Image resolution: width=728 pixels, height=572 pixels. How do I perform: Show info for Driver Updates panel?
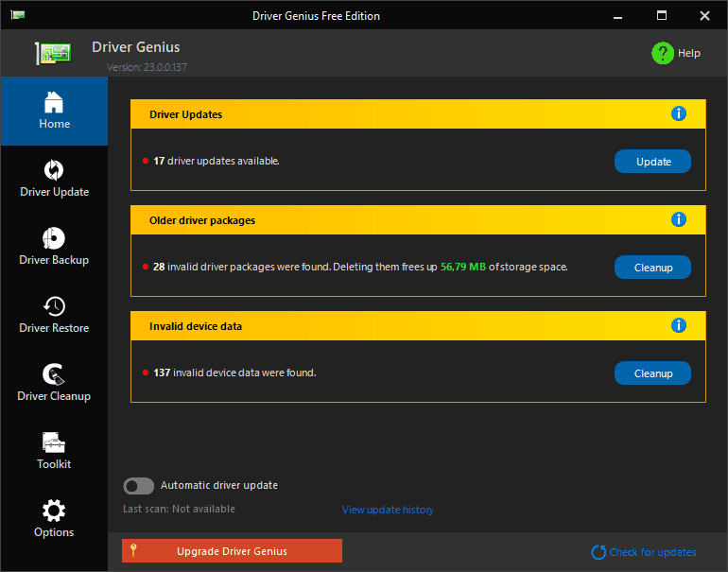(x=679, y=113)
